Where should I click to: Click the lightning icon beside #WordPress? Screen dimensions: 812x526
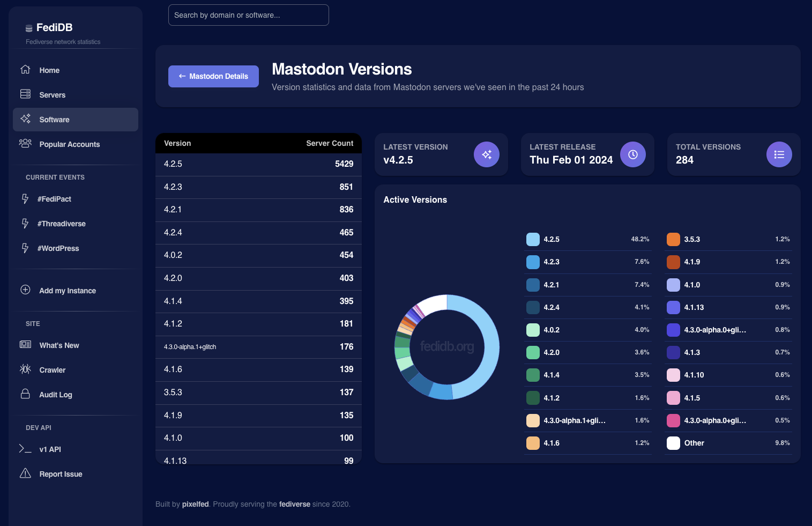(25, 248)
